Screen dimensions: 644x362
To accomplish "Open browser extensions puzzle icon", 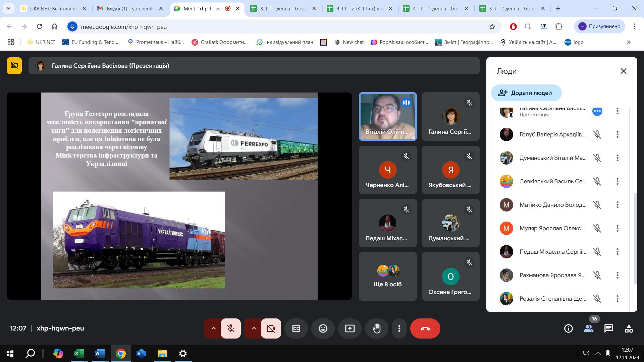I will coord(559,26).
